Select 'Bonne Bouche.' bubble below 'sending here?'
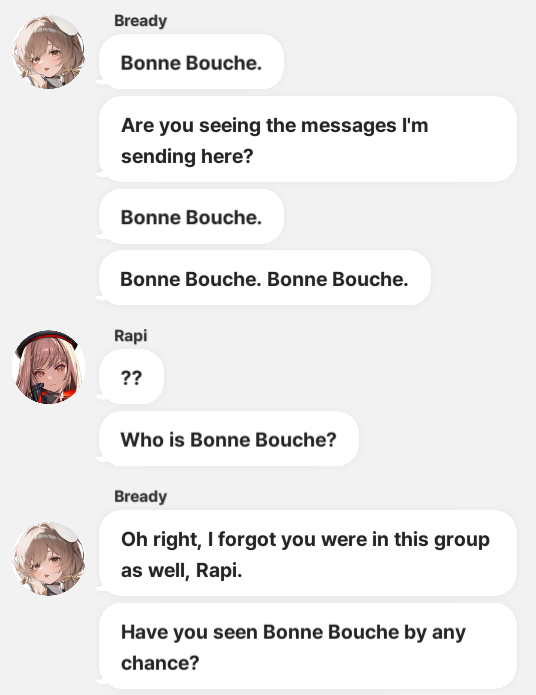Image resolution: width=536 pixels, height=695 pixels. (191, 216)
